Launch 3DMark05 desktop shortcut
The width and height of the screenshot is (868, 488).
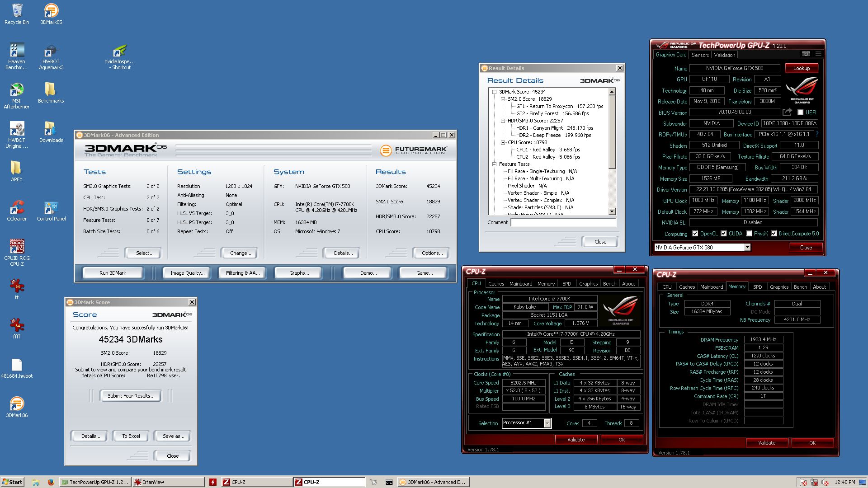51,14
